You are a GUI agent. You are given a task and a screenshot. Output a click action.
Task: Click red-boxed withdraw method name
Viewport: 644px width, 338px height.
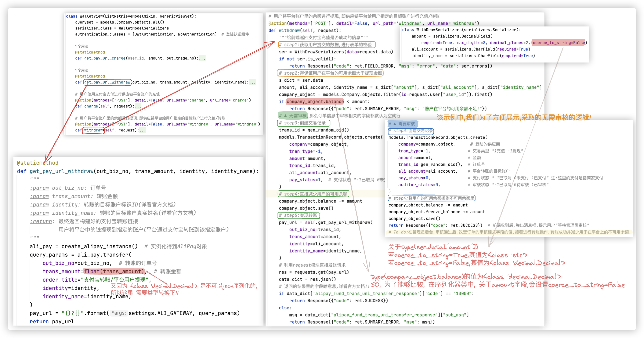(x=93, y=130)
